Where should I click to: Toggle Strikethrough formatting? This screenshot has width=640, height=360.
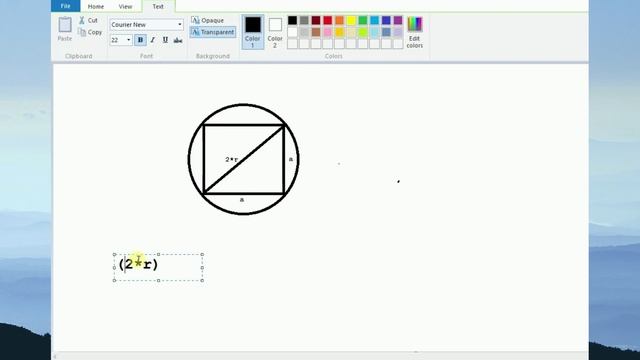(x=178, y=40)
